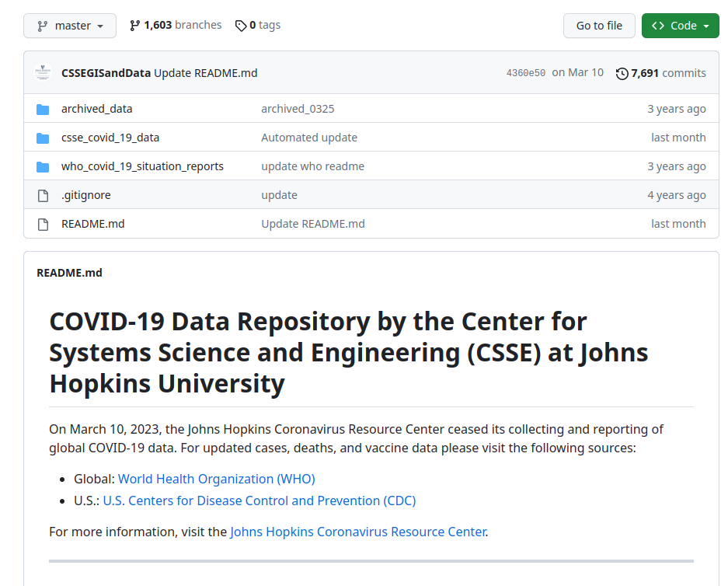Open the World Health Organization (WHO) link
The width and height of the screenshot is (728, 586).
point(216,479)
